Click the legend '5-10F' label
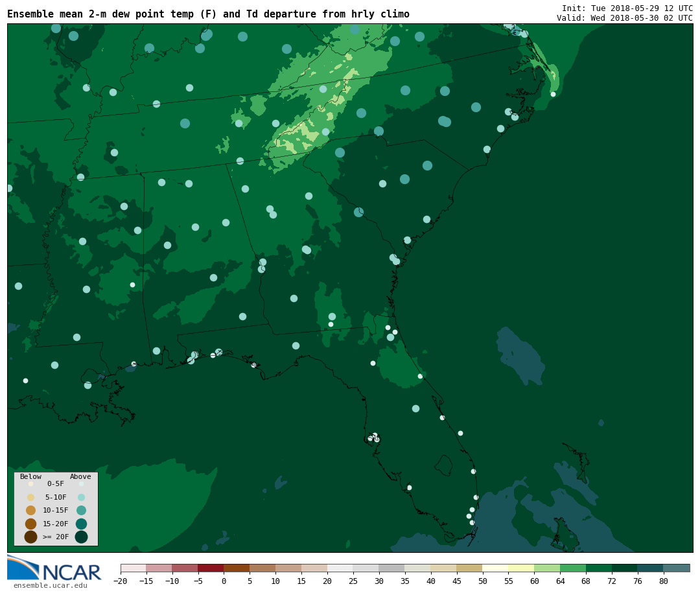The image size is (700, 593). [x=55, y=497]
